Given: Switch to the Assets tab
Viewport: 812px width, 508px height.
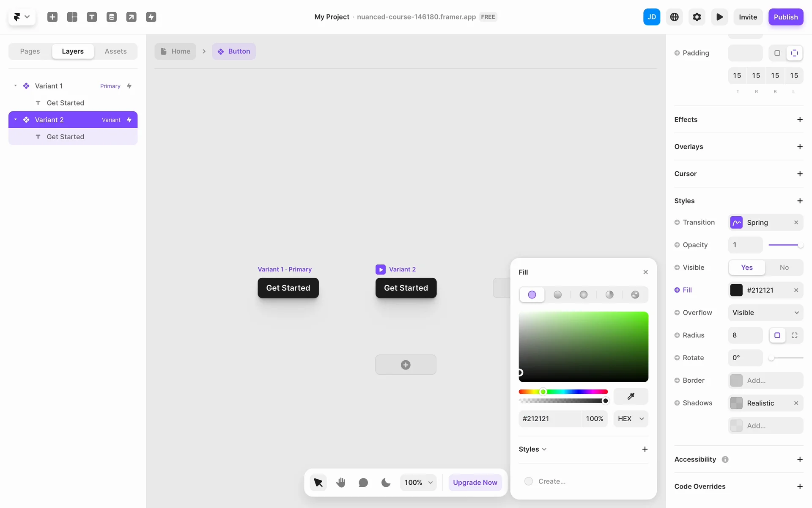Looking at the screenshot, I should (x=115, y=51).
